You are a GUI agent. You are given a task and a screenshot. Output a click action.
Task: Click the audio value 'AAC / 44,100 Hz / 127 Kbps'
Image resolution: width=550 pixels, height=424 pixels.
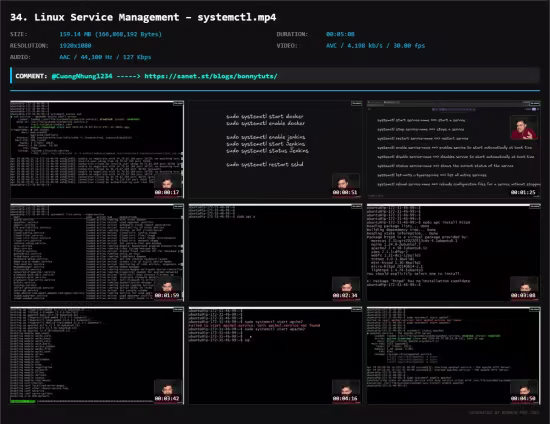105,57
